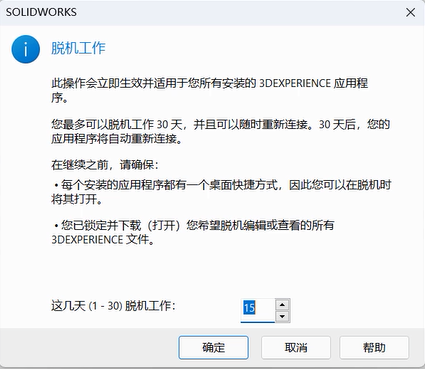Click the bullet starting 您已锁定并下载
This screenshot has height=369, width=425.
193,232
